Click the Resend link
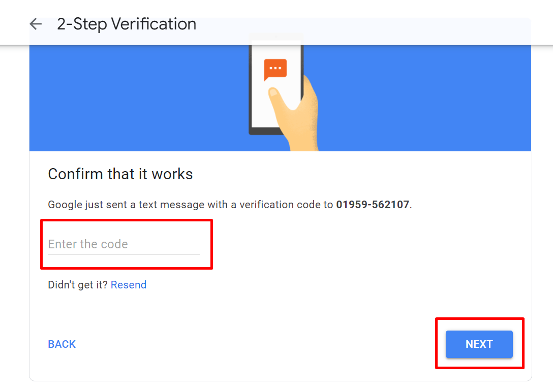This screenshot has height=392, width=553. 129,284
